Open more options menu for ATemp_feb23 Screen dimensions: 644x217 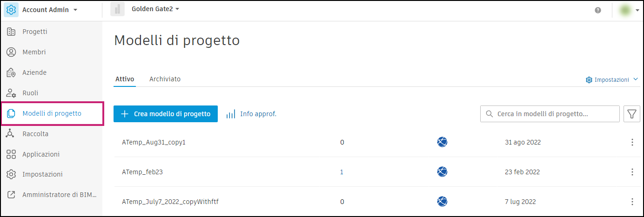(x=632, y=172)
